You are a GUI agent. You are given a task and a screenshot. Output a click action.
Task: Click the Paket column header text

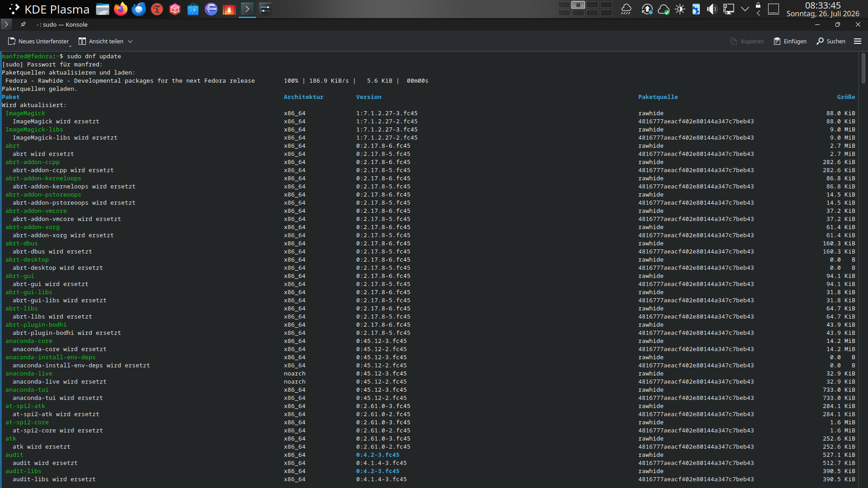coord(11,97)
